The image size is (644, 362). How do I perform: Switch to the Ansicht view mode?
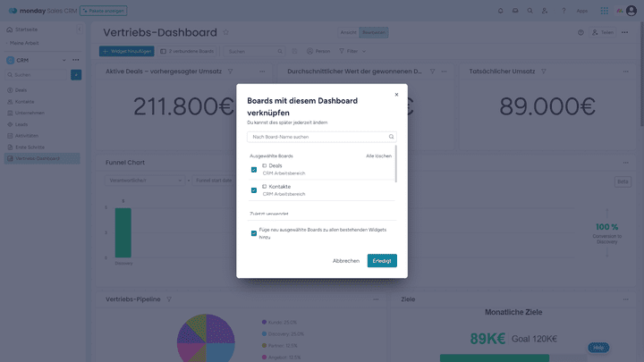(x=348, y=32)
